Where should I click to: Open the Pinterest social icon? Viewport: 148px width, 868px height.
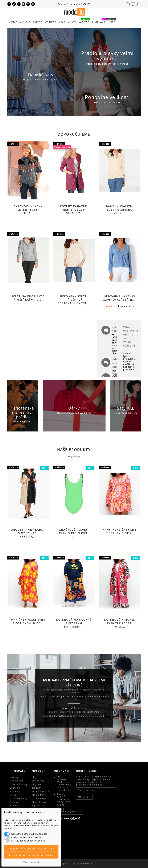pyautogui.click(x=28, y=4)
